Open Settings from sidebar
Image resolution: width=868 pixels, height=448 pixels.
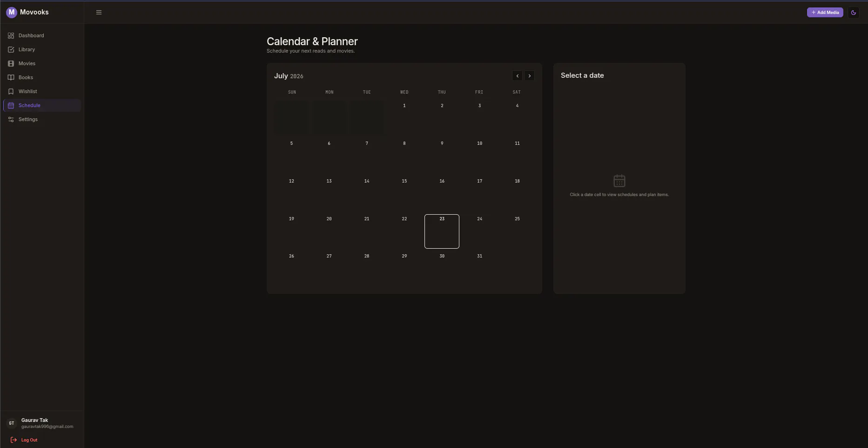click(42, 119)
